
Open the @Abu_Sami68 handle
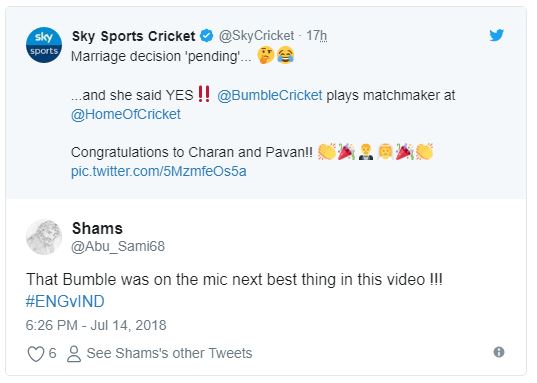118,246
